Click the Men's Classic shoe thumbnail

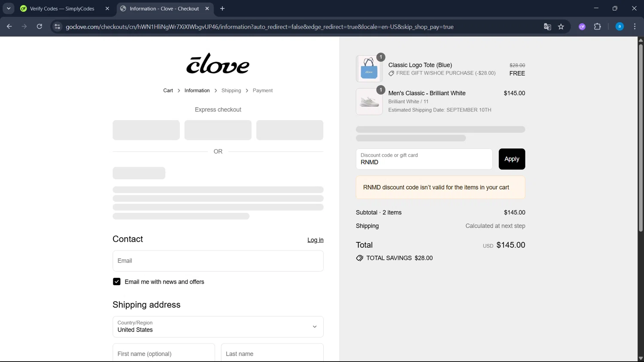369,102
